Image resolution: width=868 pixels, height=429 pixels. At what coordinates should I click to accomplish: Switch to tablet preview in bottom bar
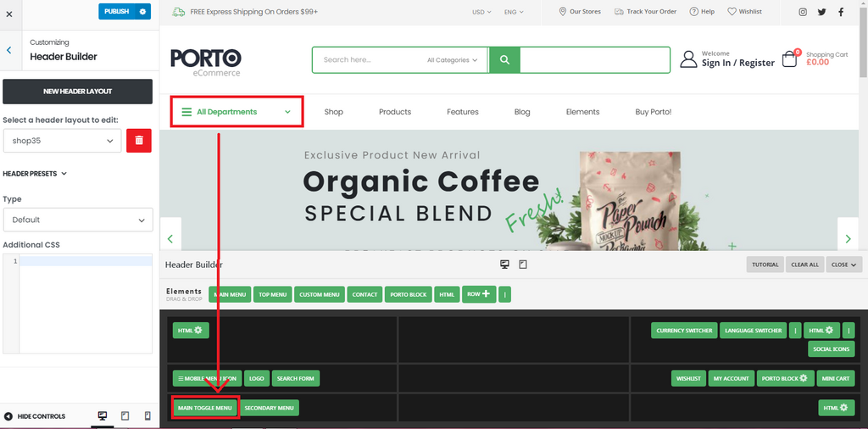(125, 415)
